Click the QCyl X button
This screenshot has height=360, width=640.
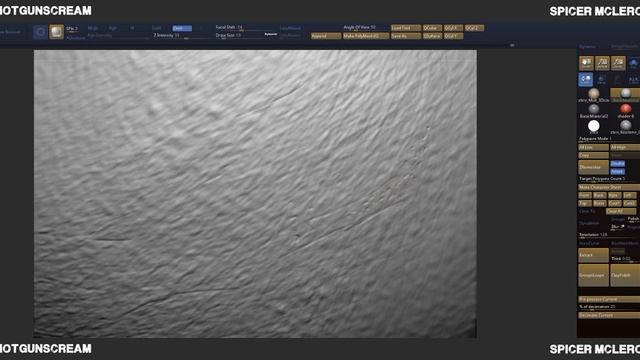coord(453,28)
